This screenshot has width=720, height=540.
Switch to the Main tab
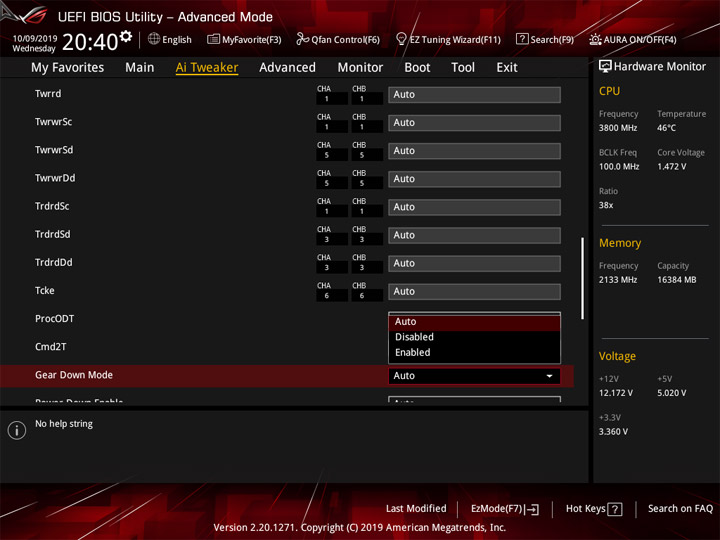click(140, 68)
